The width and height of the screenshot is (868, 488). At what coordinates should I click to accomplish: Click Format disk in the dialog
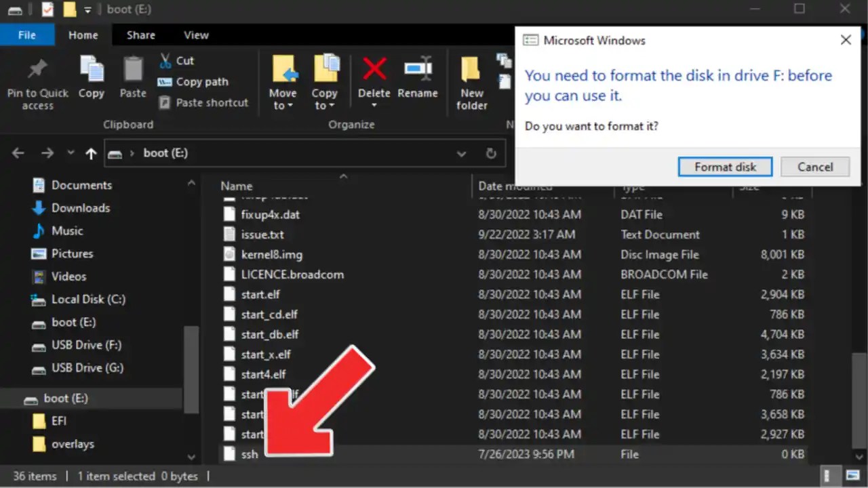point(726,167)
